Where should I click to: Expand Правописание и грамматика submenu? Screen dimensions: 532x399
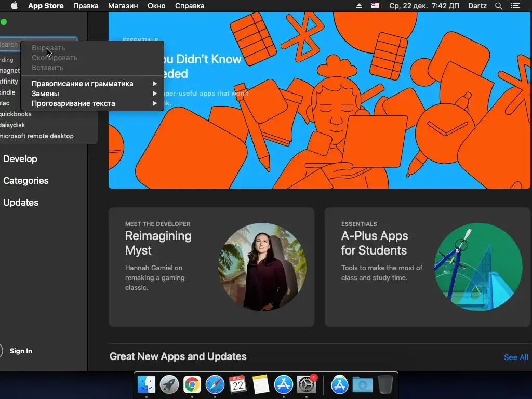[92, 84]
